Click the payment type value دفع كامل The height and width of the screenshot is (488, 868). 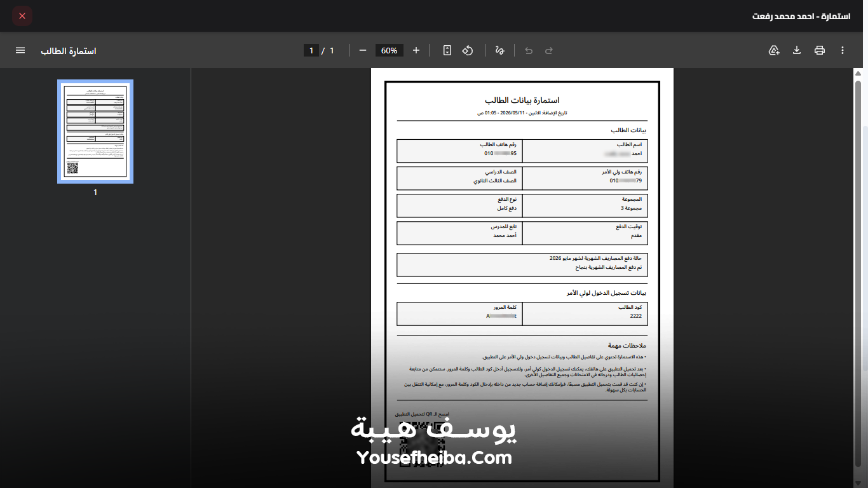point(507,208)
